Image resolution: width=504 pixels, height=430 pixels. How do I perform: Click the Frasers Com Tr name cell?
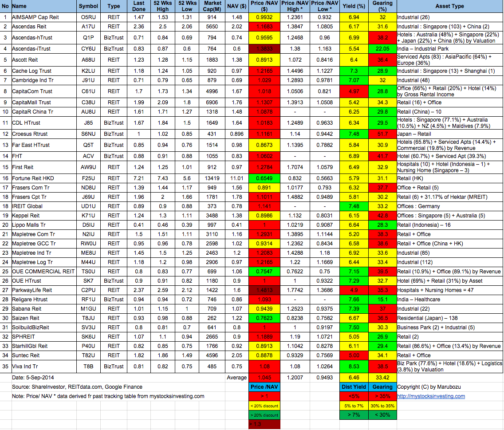point(44,188)
